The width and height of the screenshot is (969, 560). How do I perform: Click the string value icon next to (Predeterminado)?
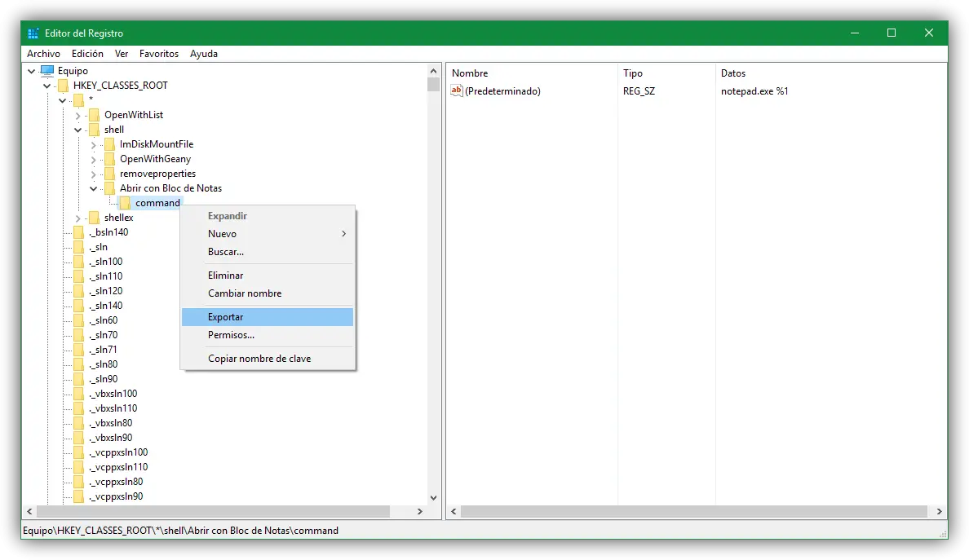click(457, 90)
